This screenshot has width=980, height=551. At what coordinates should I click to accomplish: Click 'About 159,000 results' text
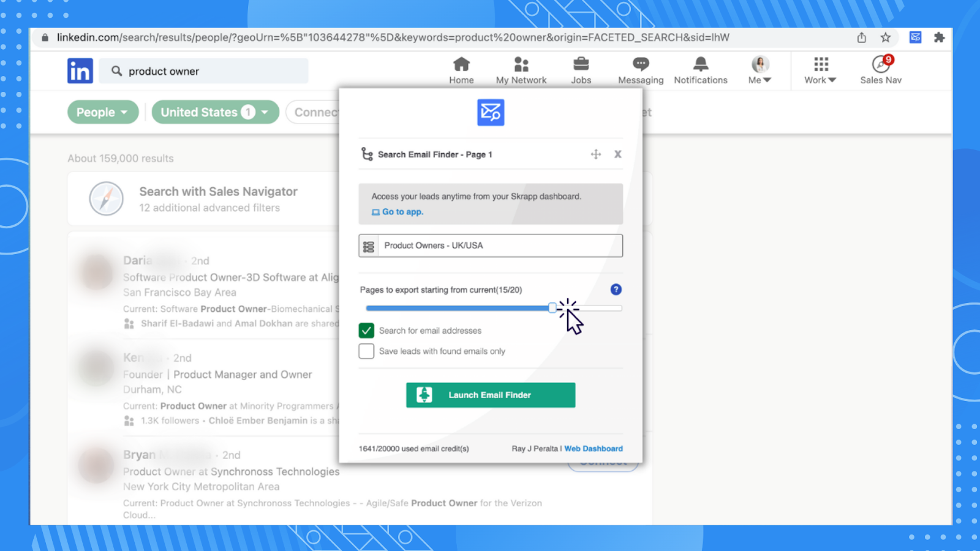121,159
